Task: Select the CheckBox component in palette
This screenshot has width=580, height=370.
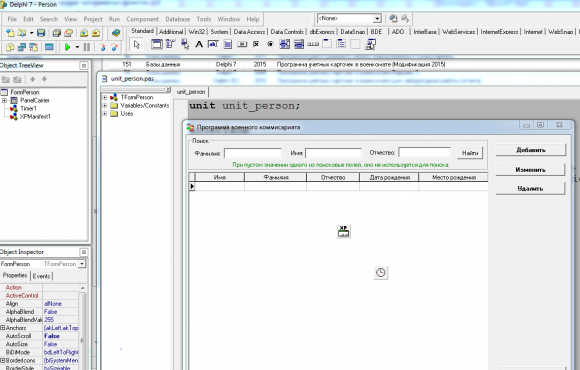Action: pos(256,44)
